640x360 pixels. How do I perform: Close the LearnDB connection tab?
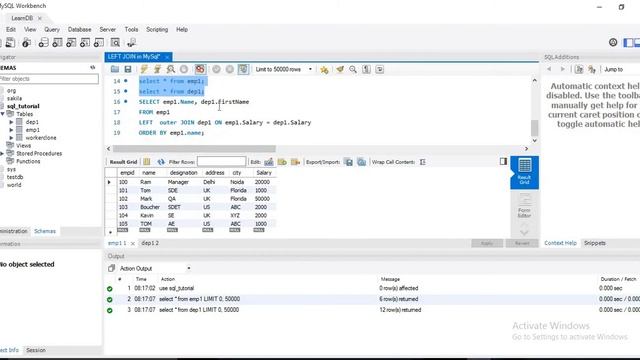[x=40, y=18]
